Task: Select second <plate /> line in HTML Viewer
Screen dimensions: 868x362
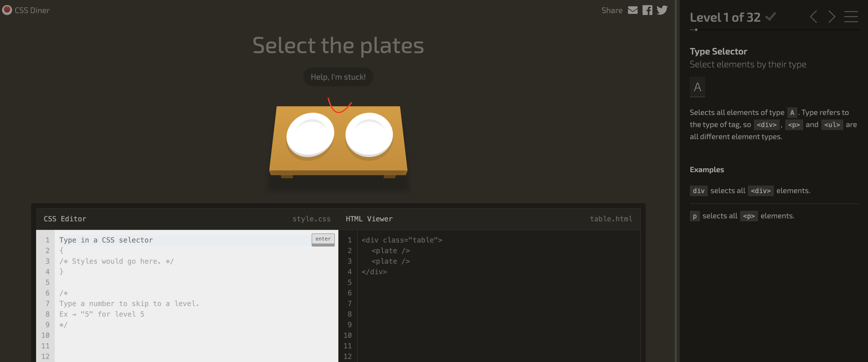Action: (x=391, y=261)
